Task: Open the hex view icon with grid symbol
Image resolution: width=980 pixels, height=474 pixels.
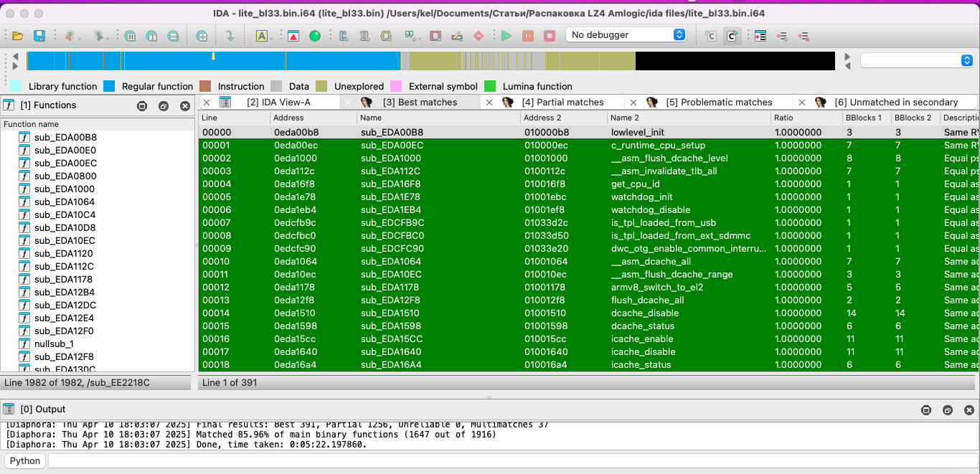Action: (x=130, y=35)
